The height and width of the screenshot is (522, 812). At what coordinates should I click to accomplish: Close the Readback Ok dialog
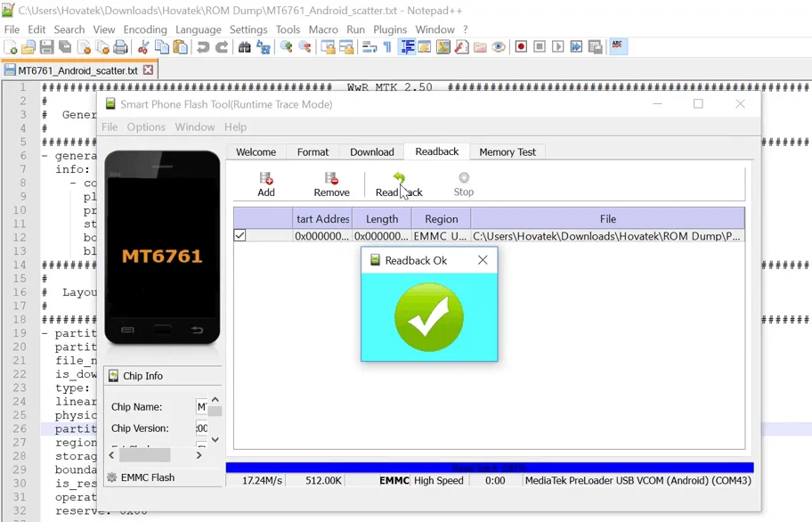tap(483, 260)
